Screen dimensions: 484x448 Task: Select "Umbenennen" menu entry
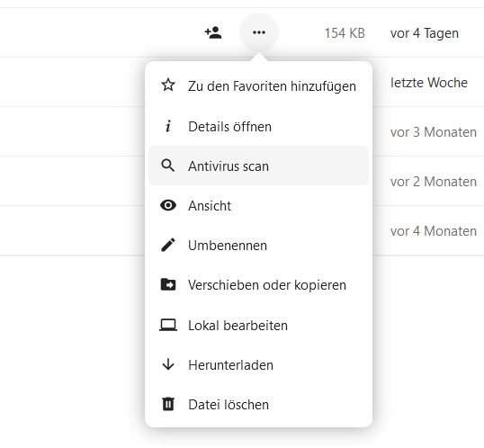259,246
